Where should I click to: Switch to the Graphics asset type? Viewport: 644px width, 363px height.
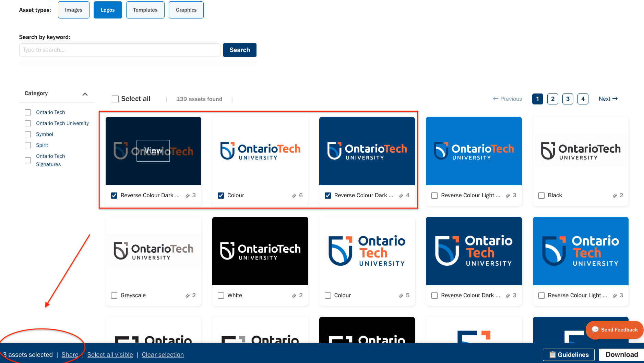186,10
